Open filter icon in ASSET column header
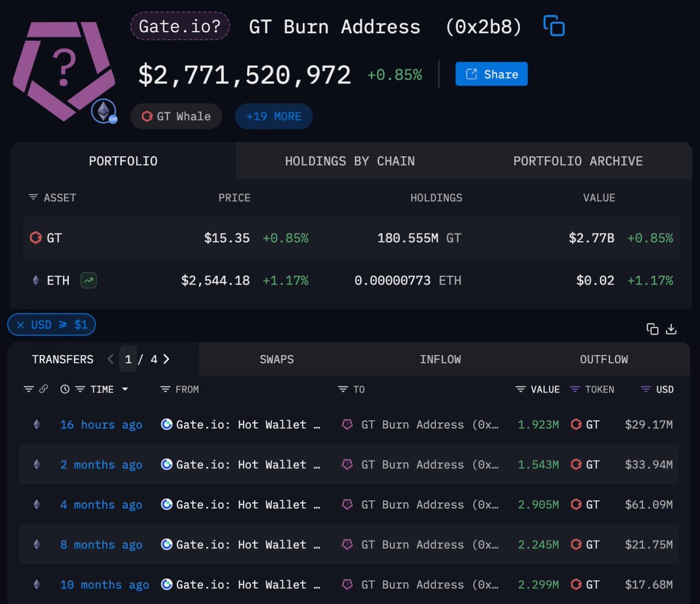Viewport: 700px width, 604px height. pos(33,198)
